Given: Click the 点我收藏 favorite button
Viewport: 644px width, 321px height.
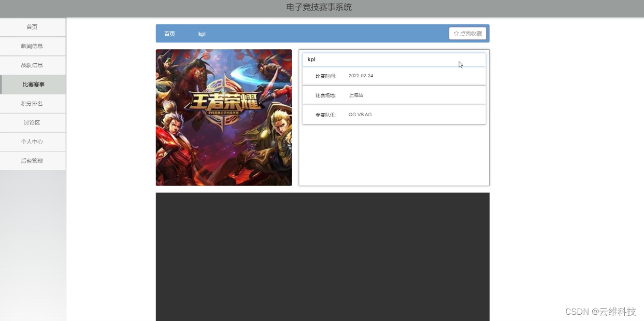Looking at the screenshot, I should (467, 33).
